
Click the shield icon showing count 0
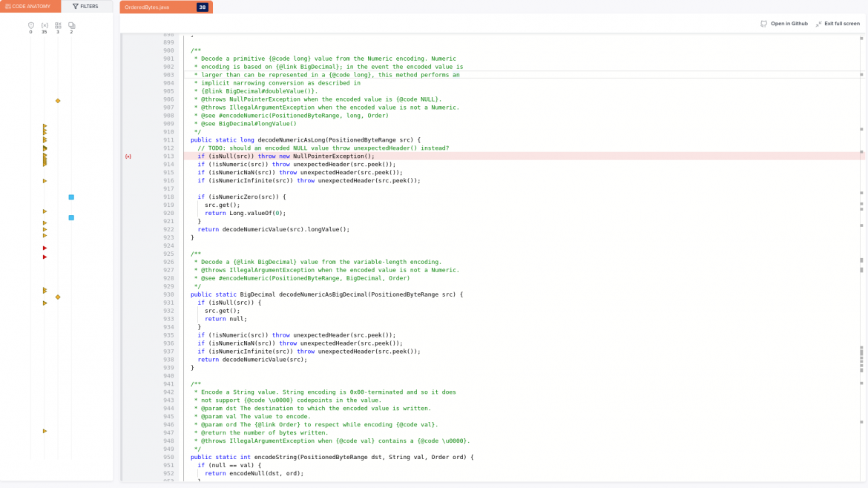coord(31,25)
